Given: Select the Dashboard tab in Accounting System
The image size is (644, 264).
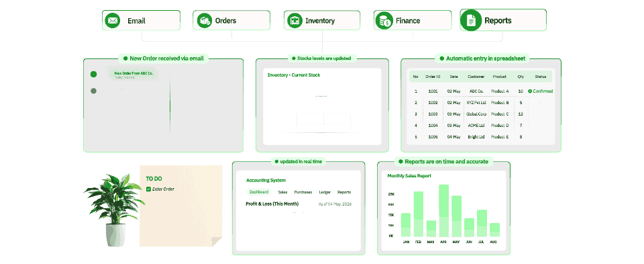Looking at the screenshot, I should [259, 192].
